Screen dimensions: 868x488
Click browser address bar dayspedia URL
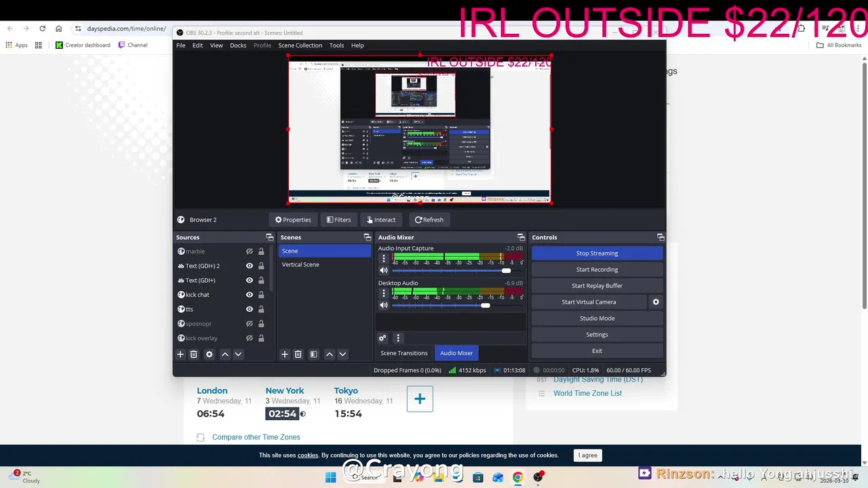click(x=126, y=28)
